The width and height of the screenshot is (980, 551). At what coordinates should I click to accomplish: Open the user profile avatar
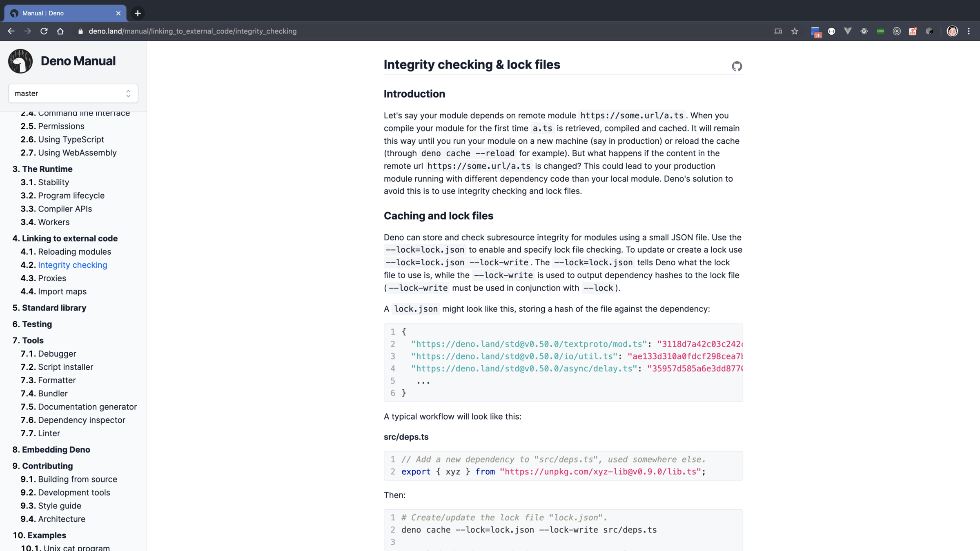pyautogui.click(x=952, y=31)
